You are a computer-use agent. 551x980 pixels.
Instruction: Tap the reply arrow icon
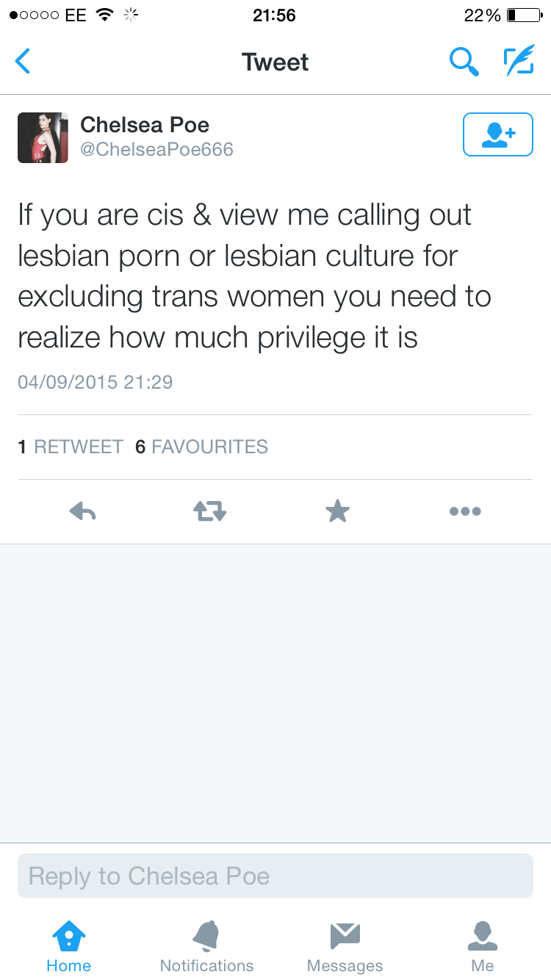click(82, 511)
